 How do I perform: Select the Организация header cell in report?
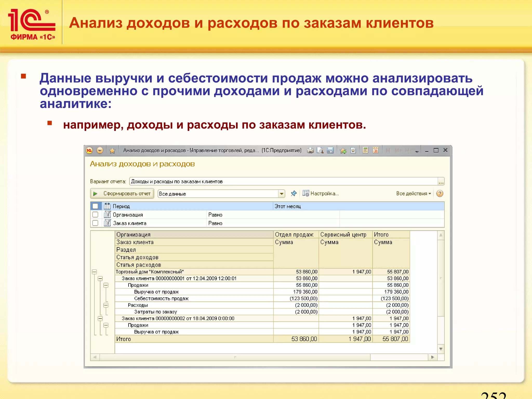click(x=194, y=235)
